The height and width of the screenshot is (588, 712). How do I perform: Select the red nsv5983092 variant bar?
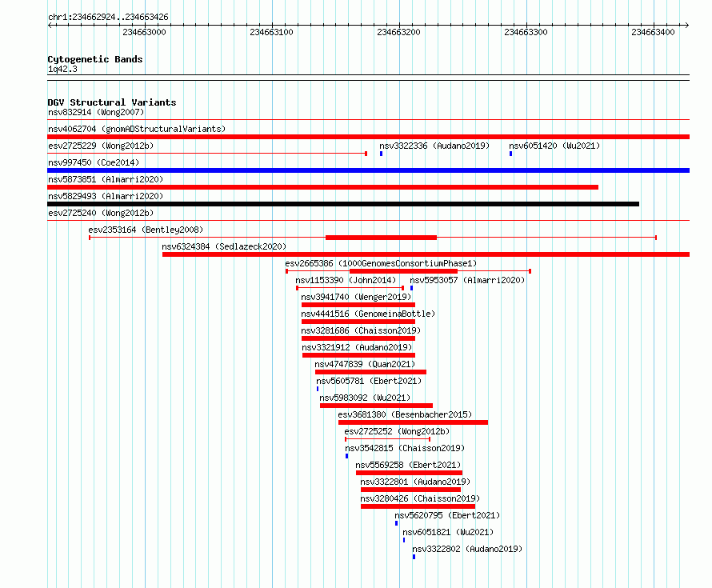(x=377, y=406)
